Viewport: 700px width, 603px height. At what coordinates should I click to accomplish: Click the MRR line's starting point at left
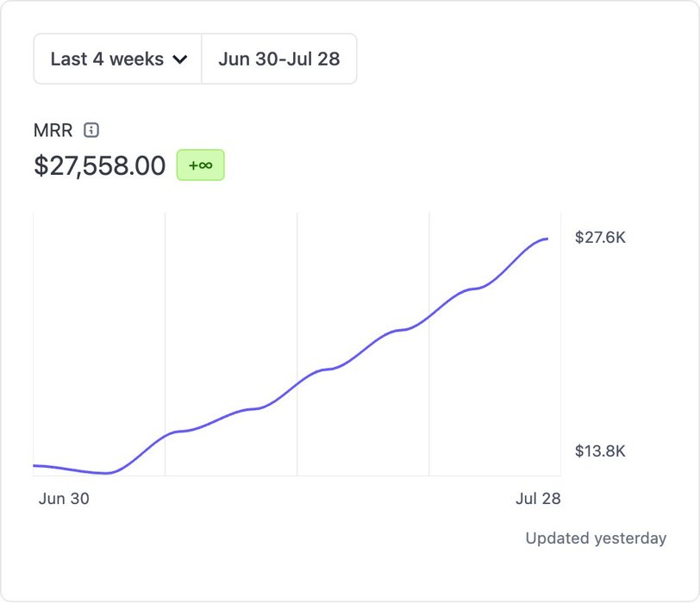(x=34, y=465)
